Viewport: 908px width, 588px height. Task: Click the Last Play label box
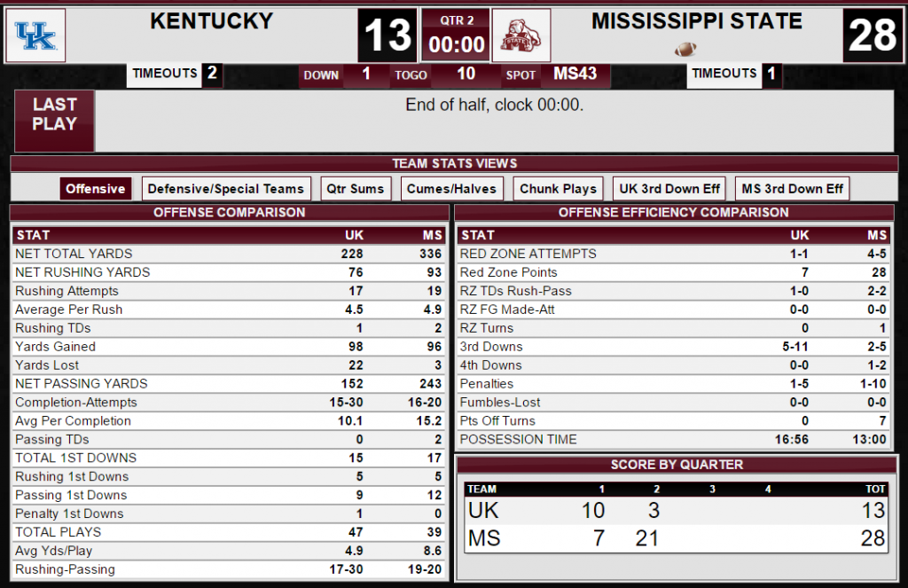click(x=54, y=121)
